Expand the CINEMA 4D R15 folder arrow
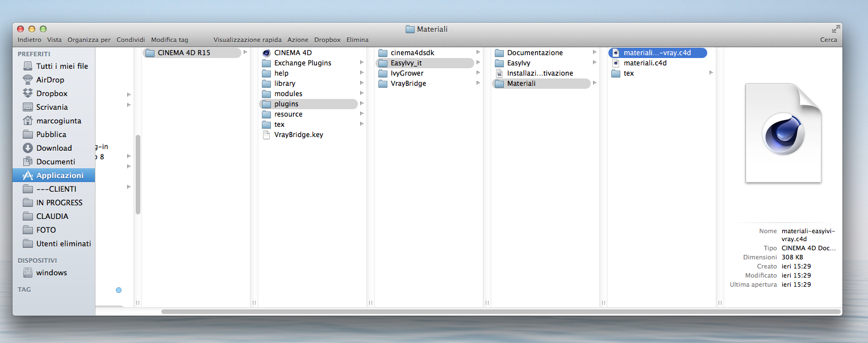 coord(245,52)
